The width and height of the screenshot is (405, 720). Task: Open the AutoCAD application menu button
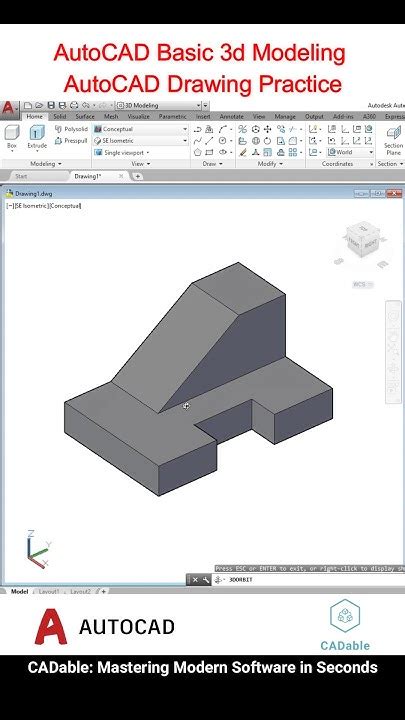coord(9,109)
